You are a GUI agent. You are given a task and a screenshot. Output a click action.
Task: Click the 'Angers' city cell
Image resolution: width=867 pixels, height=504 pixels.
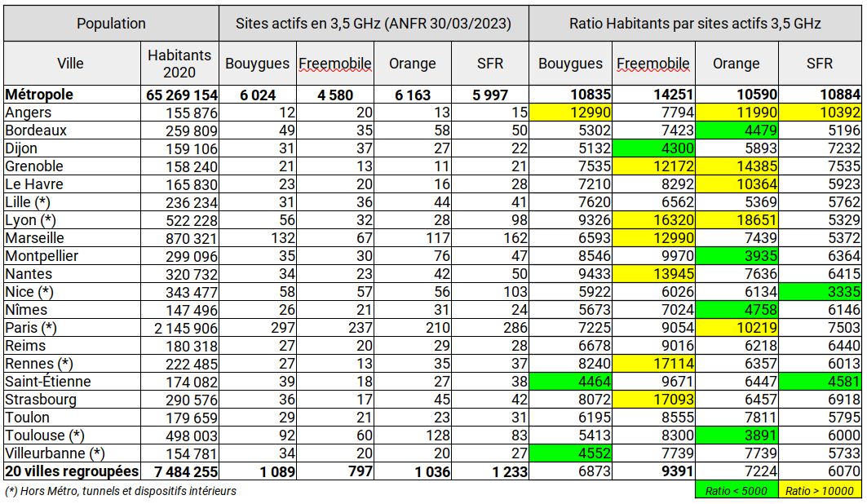pos(73,113)
